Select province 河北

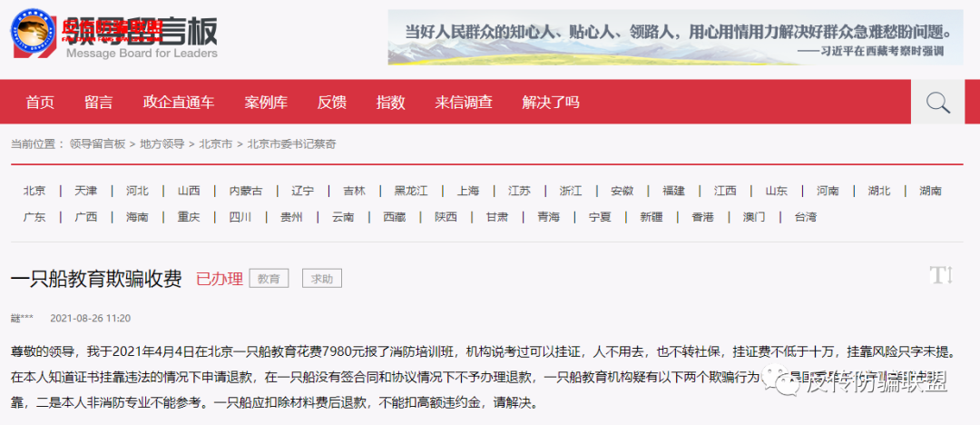coord(137,191)
